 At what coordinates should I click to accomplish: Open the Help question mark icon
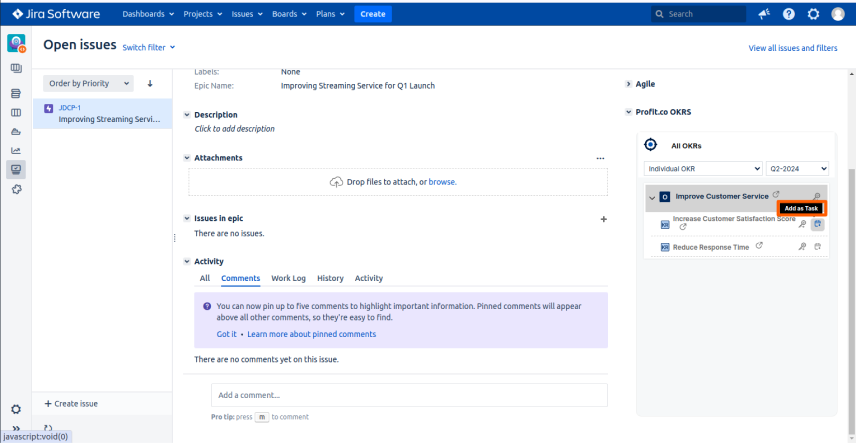(788, 14)
